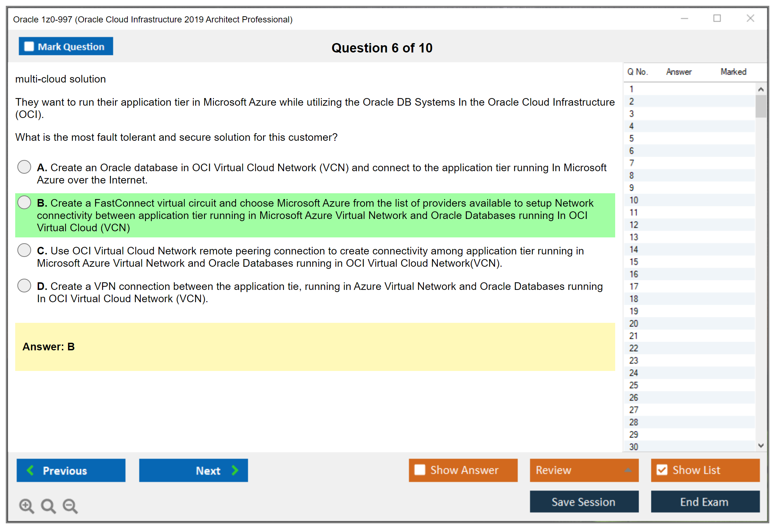The width and height of the screenshot is (778, 532).
Task: Click the End Exam button
Action: 705,502
